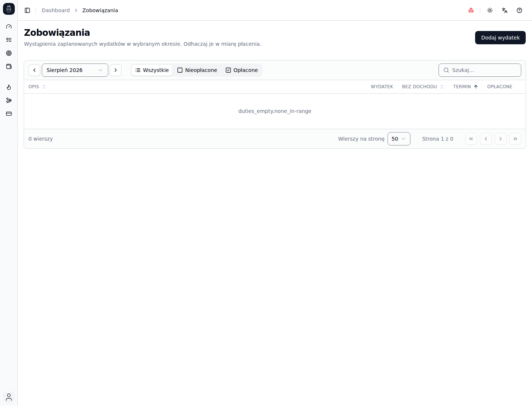Screen dimensions: 532x406
Task: Toggle the sidebar panel button
Action: [27, 10]
